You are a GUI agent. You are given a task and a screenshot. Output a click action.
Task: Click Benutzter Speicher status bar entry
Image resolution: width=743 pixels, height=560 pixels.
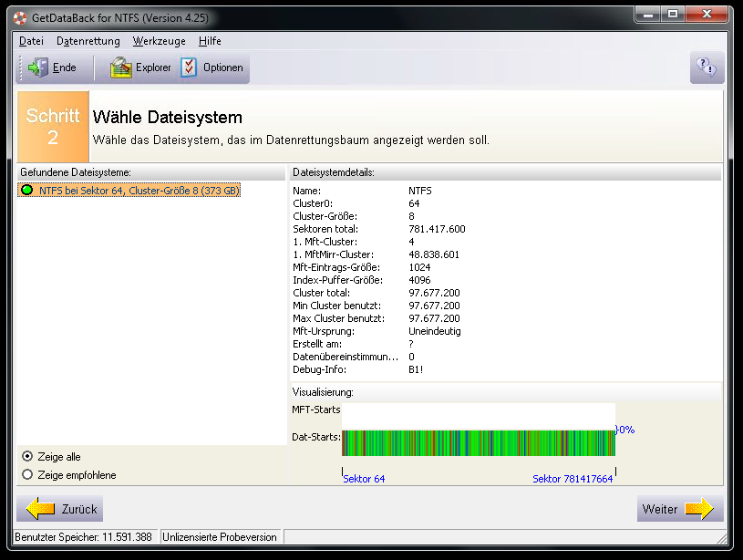pyautogui.click(x=85, y=537)
